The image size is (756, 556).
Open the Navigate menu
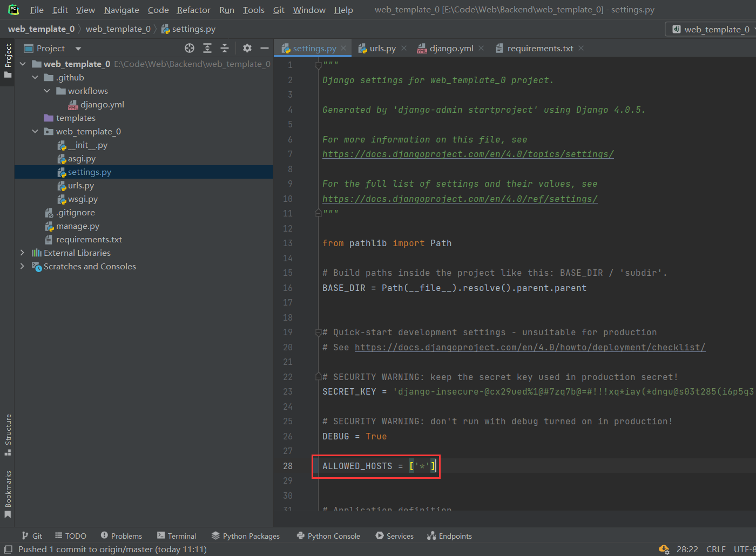coord(122,10)
